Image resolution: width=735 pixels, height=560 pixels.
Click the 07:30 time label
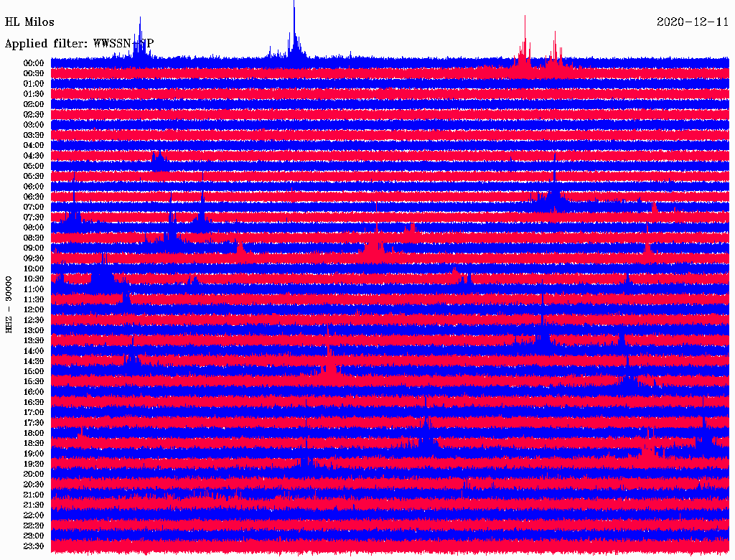pyautogui.click(x=34, y=218)
